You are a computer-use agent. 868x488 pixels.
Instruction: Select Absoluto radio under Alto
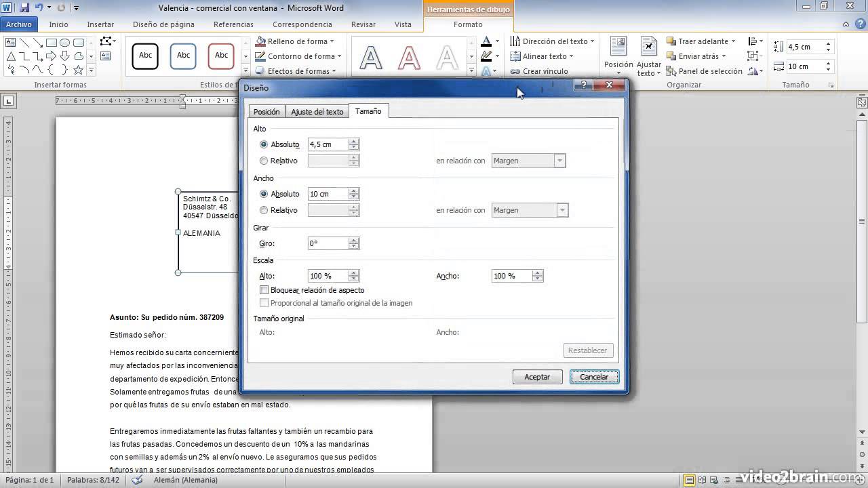264,144
